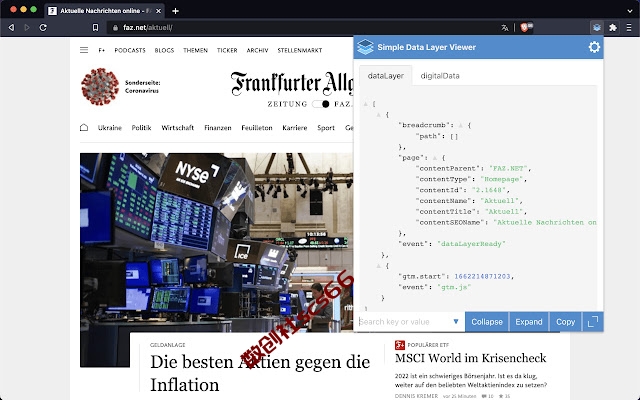Click the Search key or value field

pyautogui.click(x=404, y=322)
